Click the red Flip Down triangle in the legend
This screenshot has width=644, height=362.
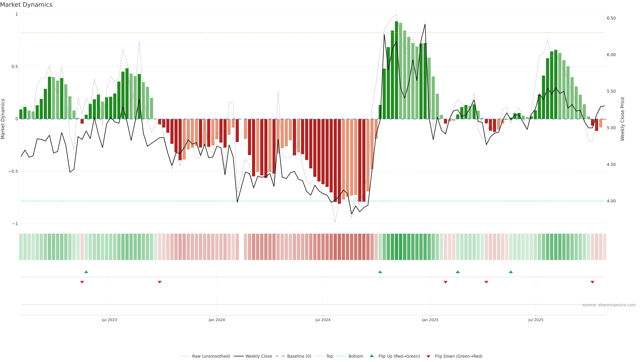(428, 356)
